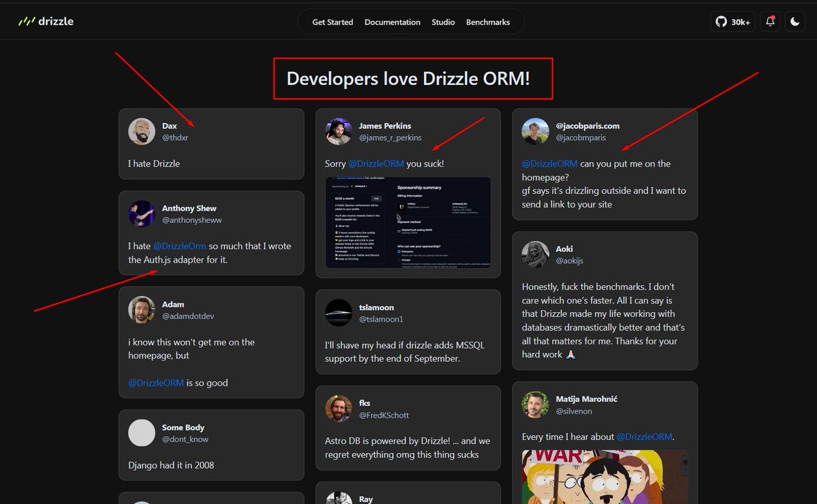The height and width of the screenshot is (504, 817).
Task: Click the name Some Body
Action: pos(183,427)
